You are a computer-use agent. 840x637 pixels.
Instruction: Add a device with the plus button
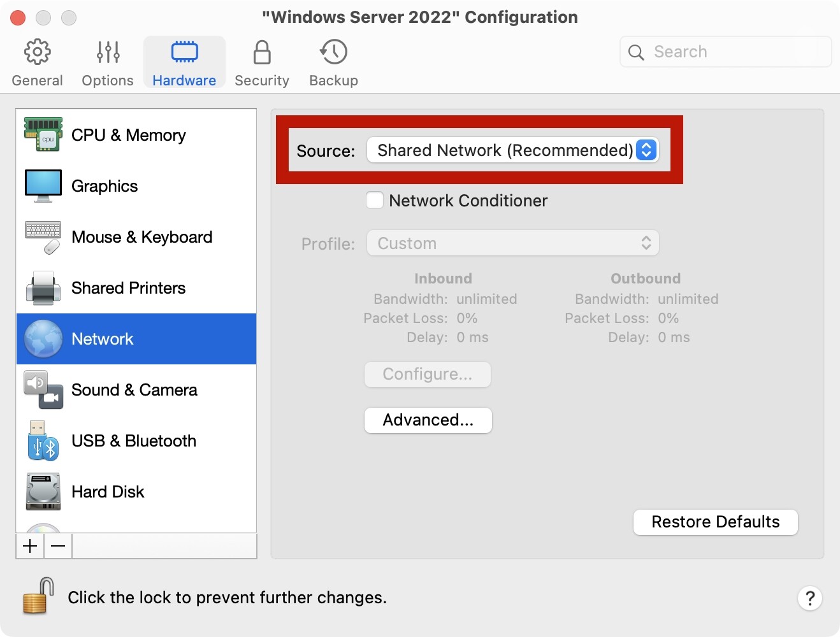tap(30, 546)
